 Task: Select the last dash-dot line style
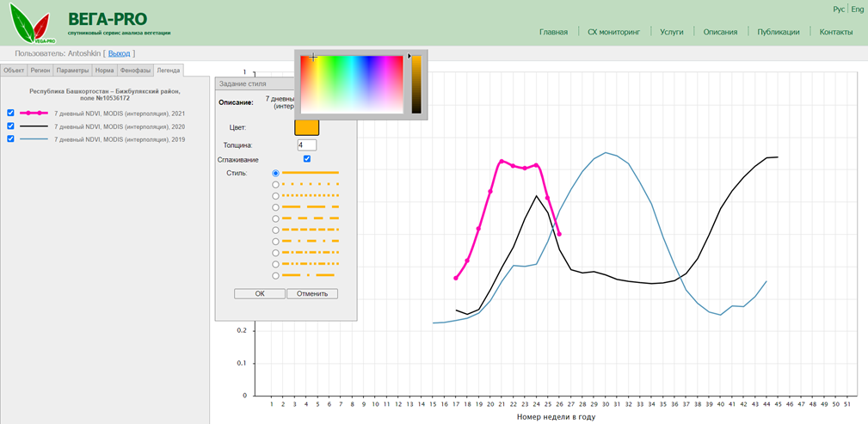(x=275, y=276)
